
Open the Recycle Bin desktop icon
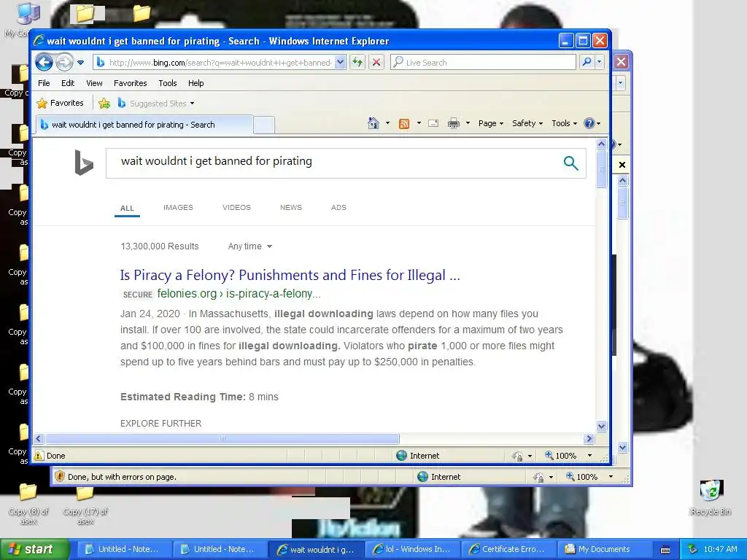pos(711,497)
